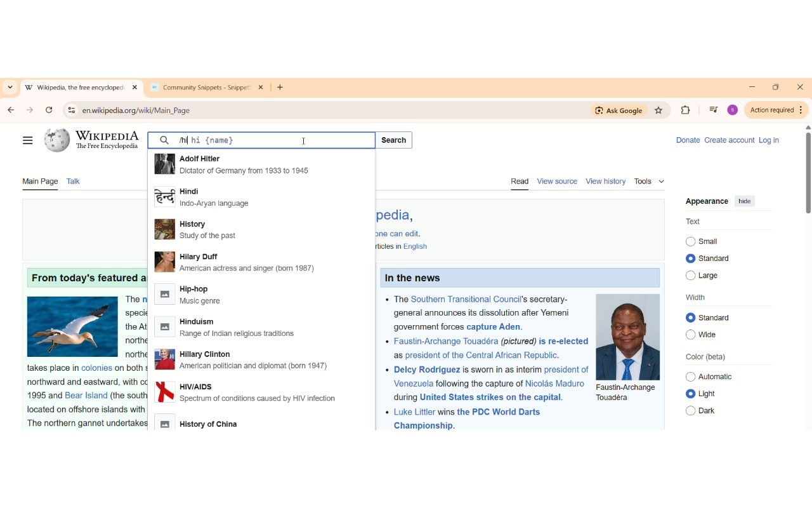Viewport: 812px width, 508px height.
Task: Click the magnifier icon in search box
Action: (164, 140)
